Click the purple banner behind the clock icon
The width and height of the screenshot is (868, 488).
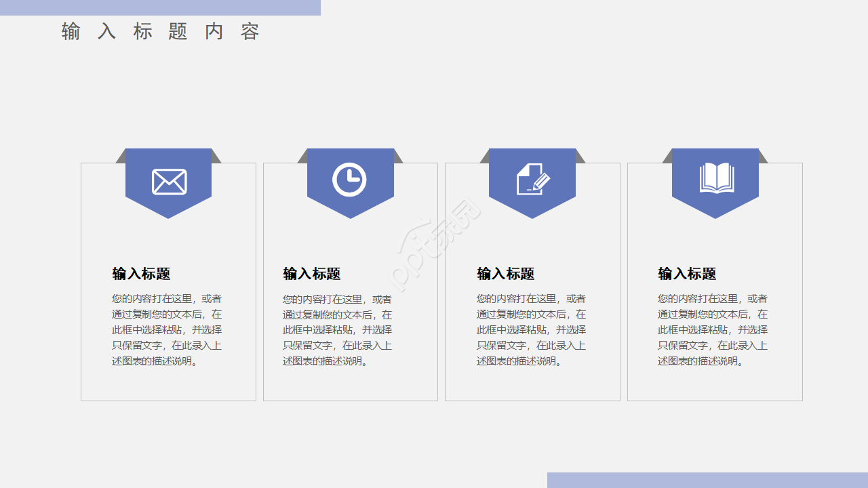(x=350, y=203)
